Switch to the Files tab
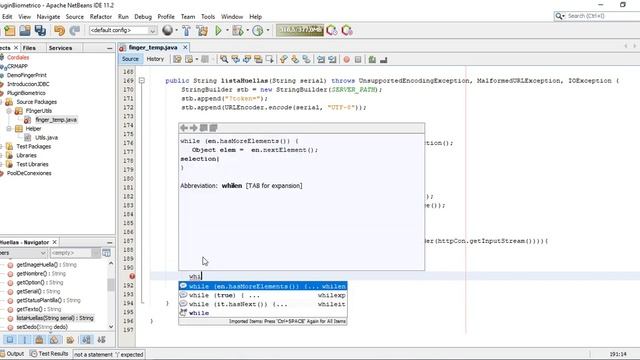640x360 pixels. point(29,48)
